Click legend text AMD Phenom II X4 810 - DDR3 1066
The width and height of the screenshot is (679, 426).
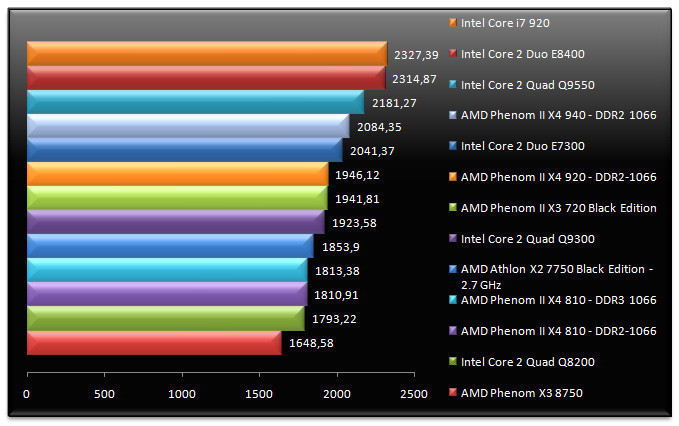pyautogui.click(x=559, y=300)
